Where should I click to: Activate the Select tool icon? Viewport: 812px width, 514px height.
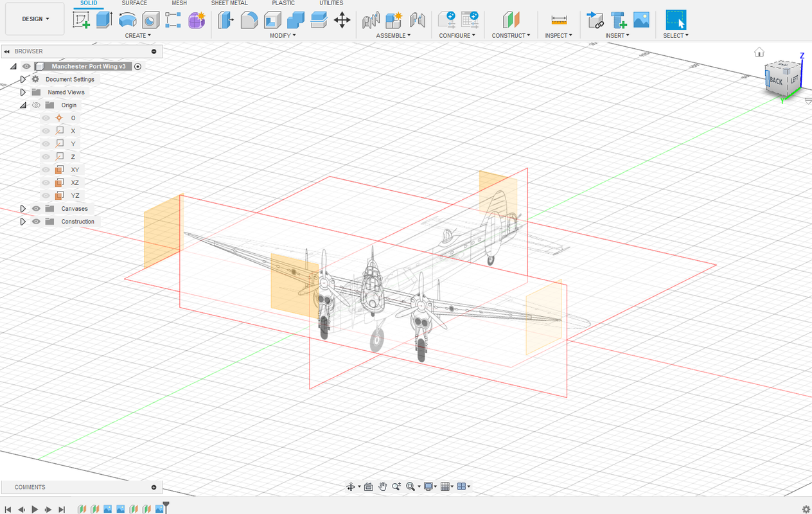click(675, 20)
